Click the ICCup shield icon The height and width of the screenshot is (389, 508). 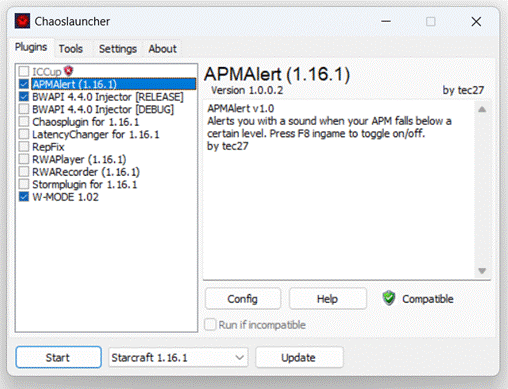click(69, 71)
